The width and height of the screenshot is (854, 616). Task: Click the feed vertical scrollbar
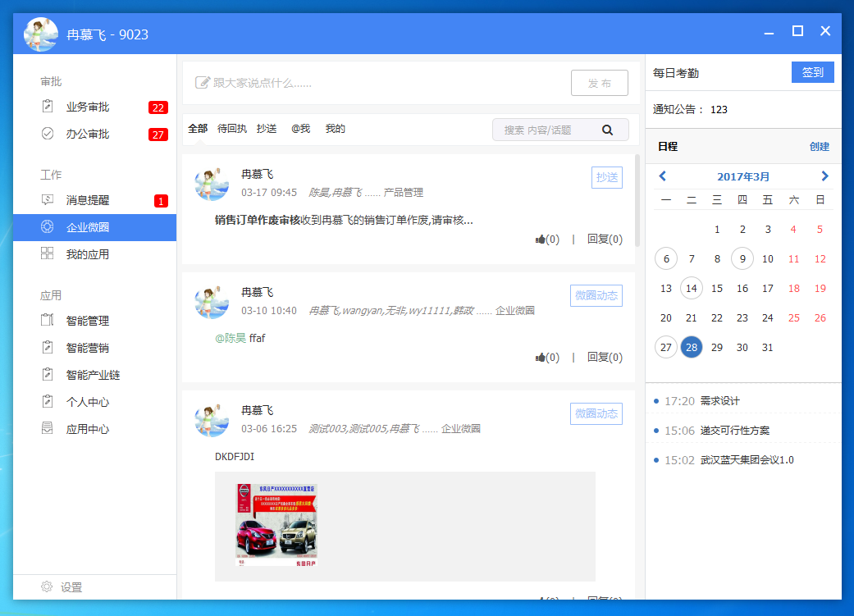point(637,200)
